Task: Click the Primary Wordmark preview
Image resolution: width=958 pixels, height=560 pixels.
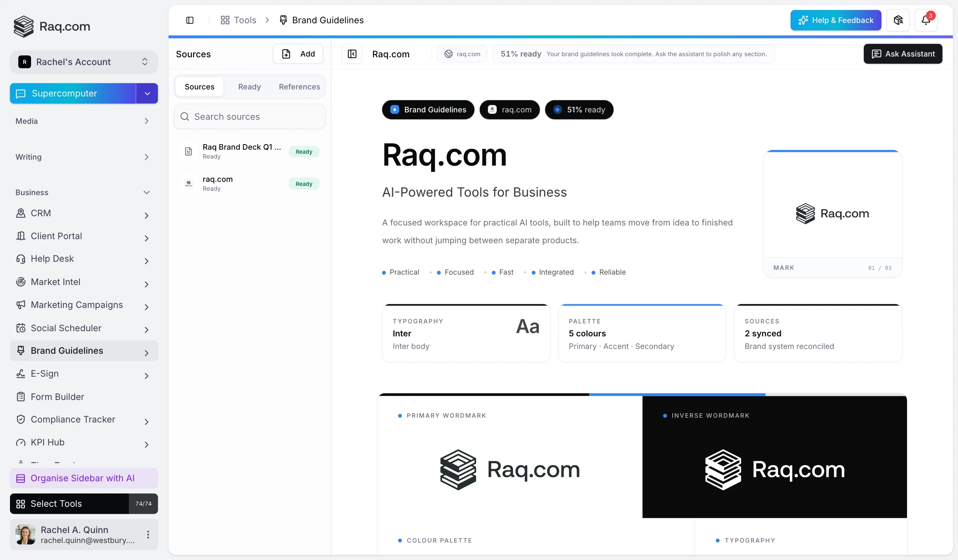Action: click(510, 457)
